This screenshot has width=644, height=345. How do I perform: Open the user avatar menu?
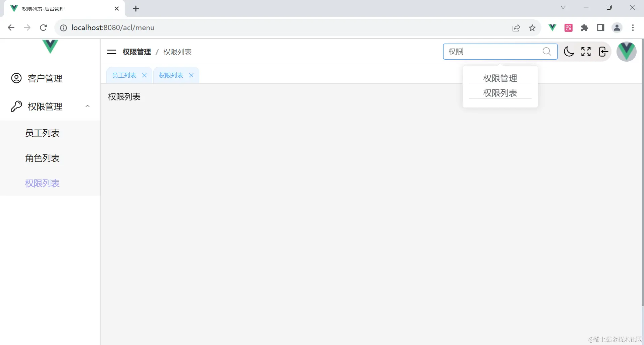click(x=627, y=52)
